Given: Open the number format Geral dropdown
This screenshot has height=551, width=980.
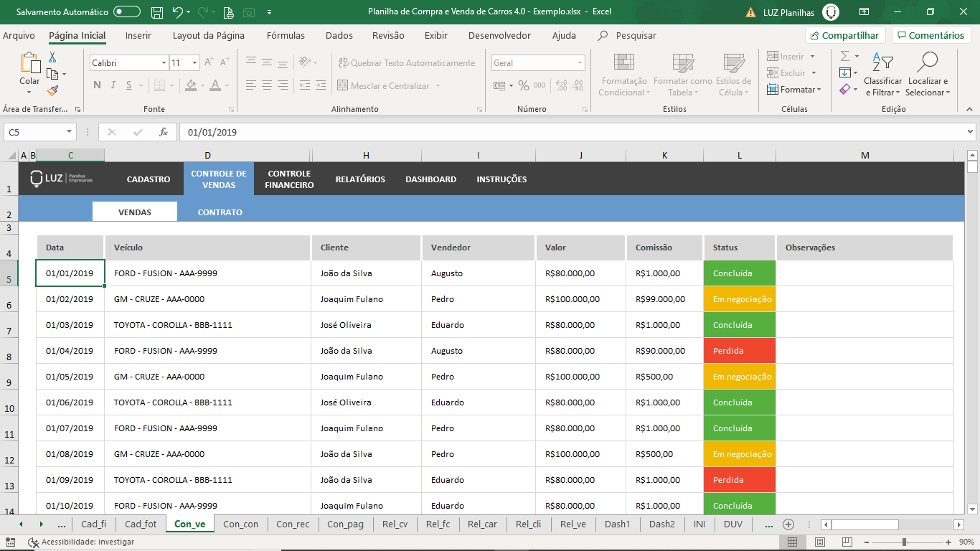Looking at the screenshot, I should 580,63.
